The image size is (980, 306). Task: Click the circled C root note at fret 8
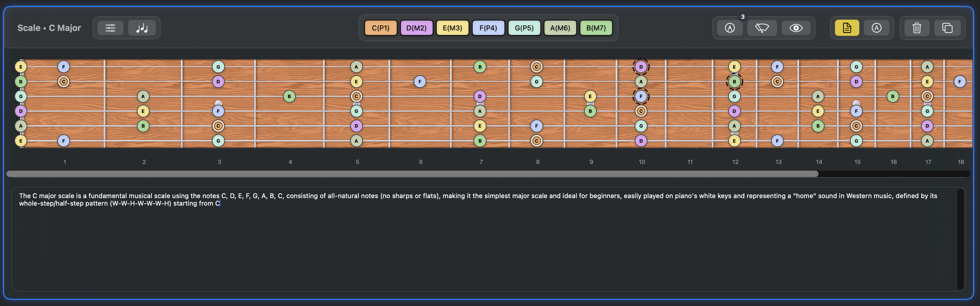click(x=536, y=66)
